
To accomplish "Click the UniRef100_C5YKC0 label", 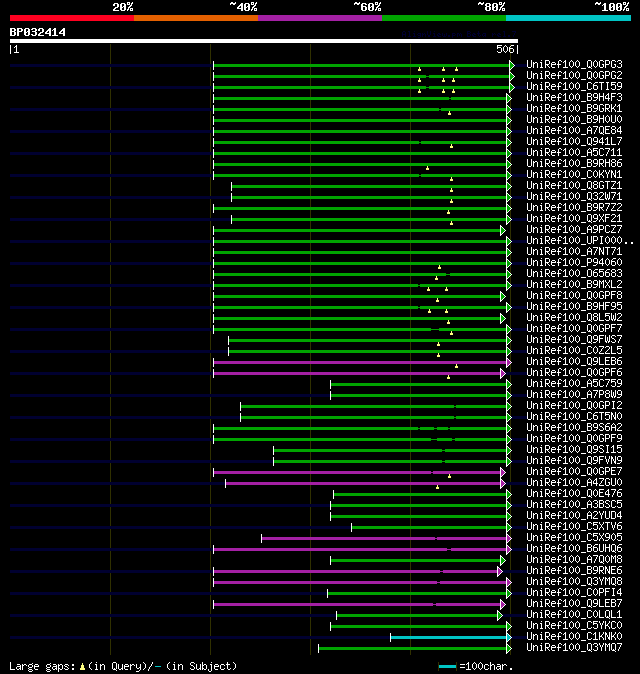I will pyautogui.click(x=574, y=626).
